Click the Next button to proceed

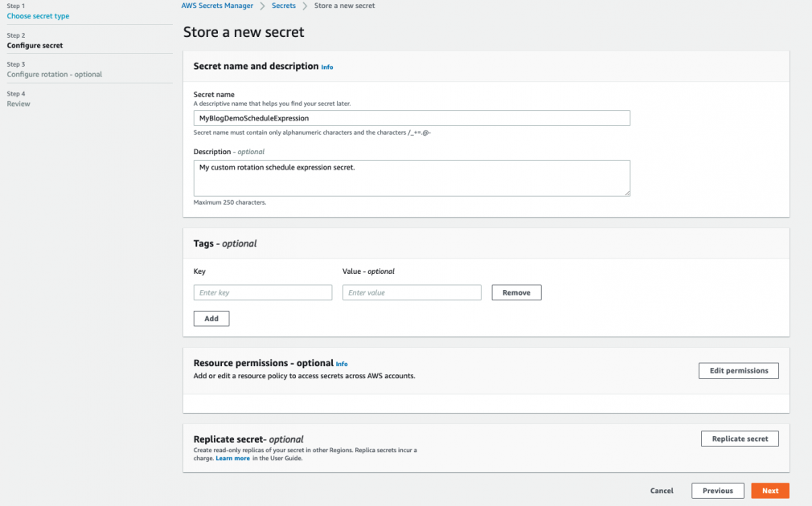coord(769,491)
